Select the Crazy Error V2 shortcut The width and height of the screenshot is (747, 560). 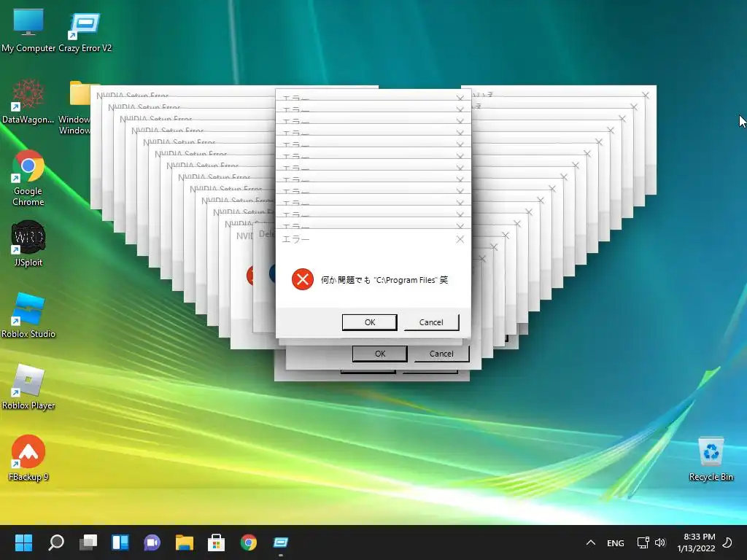tap(85, 30)
